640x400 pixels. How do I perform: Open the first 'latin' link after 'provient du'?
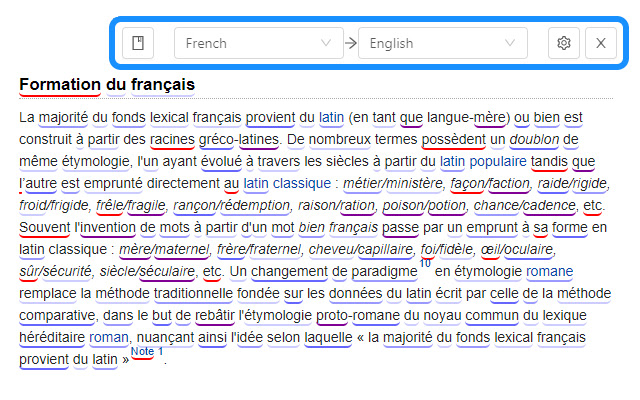pos(331,118)
